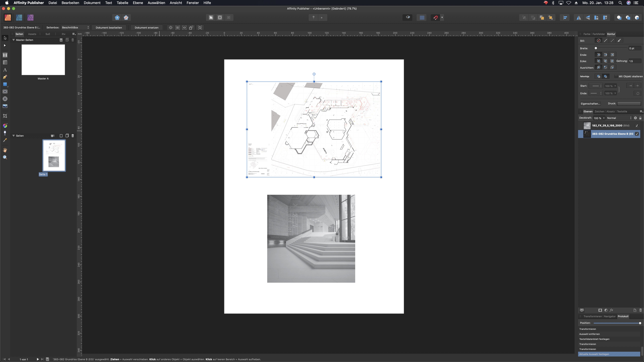The image size is (644, 362).
Task: Set stroke style to dashed line
Action: tap(612, 40)
